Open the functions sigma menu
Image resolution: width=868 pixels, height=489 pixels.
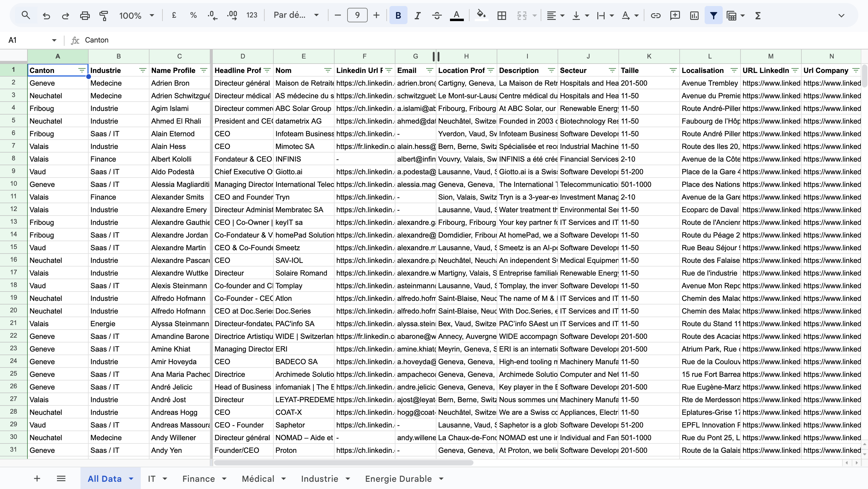click(x=758, y=15)
